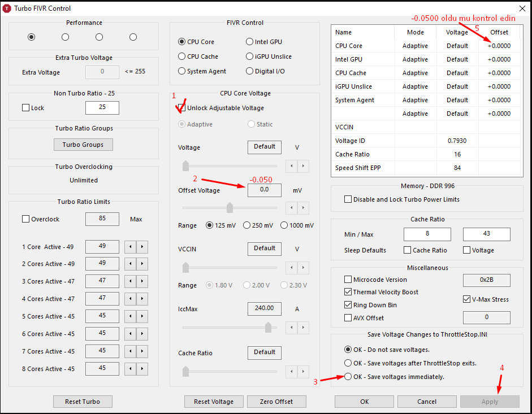
Task: Check Disable and Lock Turbo Power Limits
Action: pos(348,199)
